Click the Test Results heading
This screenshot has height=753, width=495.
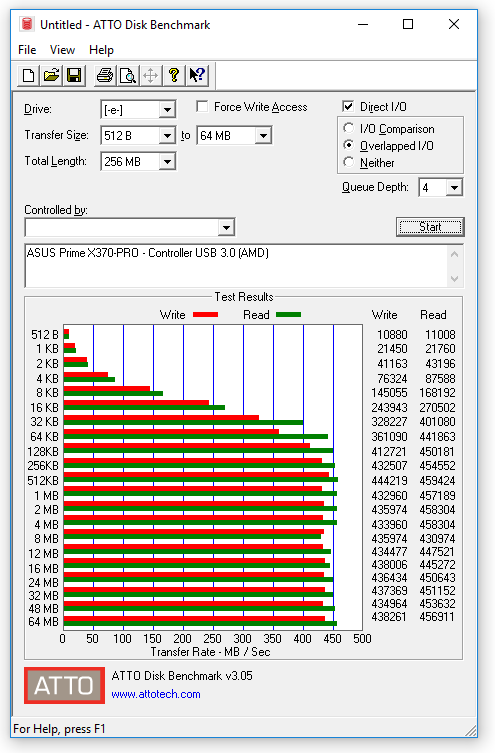[x=244, y=297]
